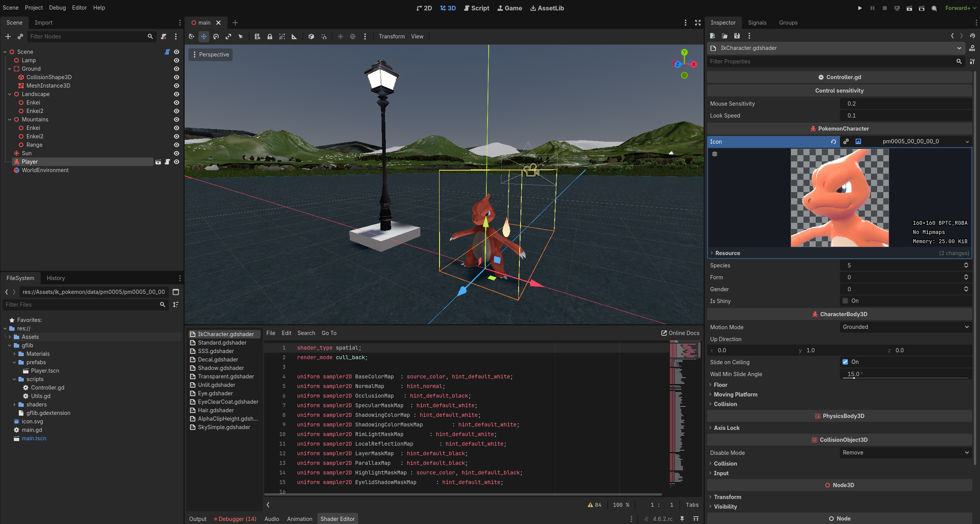Open the Signals tab
The width and height of the screenshot is (980, 524).
click(x=757, y=23)
